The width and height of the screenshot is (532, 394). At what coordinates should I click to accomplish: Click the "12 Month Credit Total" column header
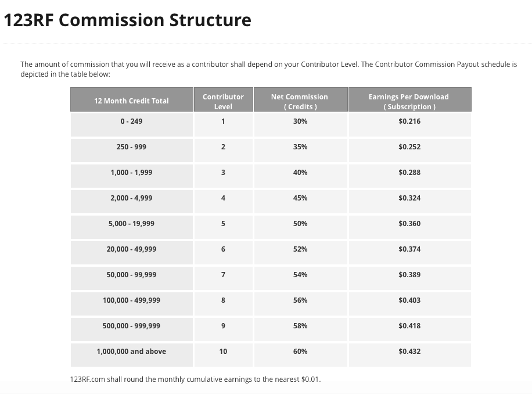[x=131, y=101]
